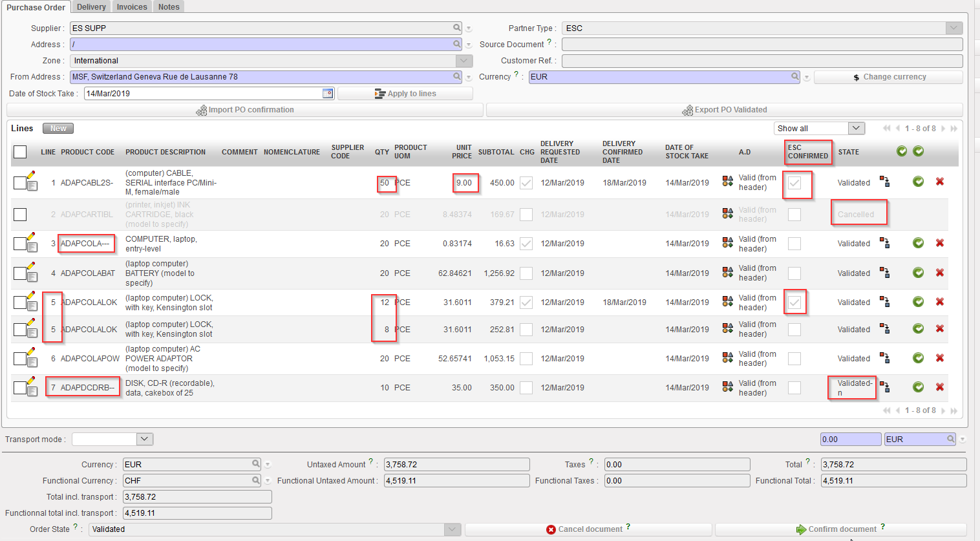
Task: Delete line 3 with red X icon
Action: click(940, 243)
